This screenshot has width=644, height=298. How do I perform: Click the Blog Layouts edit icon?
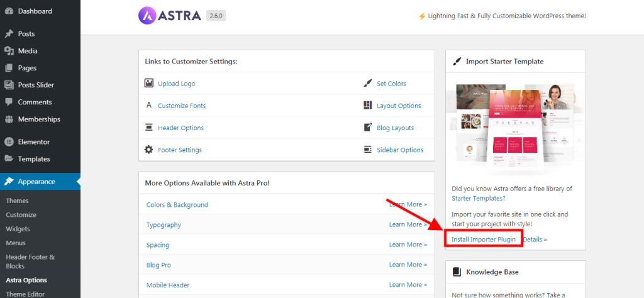pos(367,127)
